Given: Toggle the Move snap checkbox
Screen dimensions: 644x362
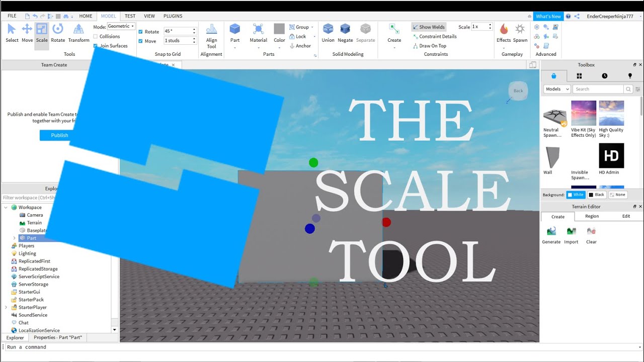Looking at the screenshot, I should (x=141, y=41).
